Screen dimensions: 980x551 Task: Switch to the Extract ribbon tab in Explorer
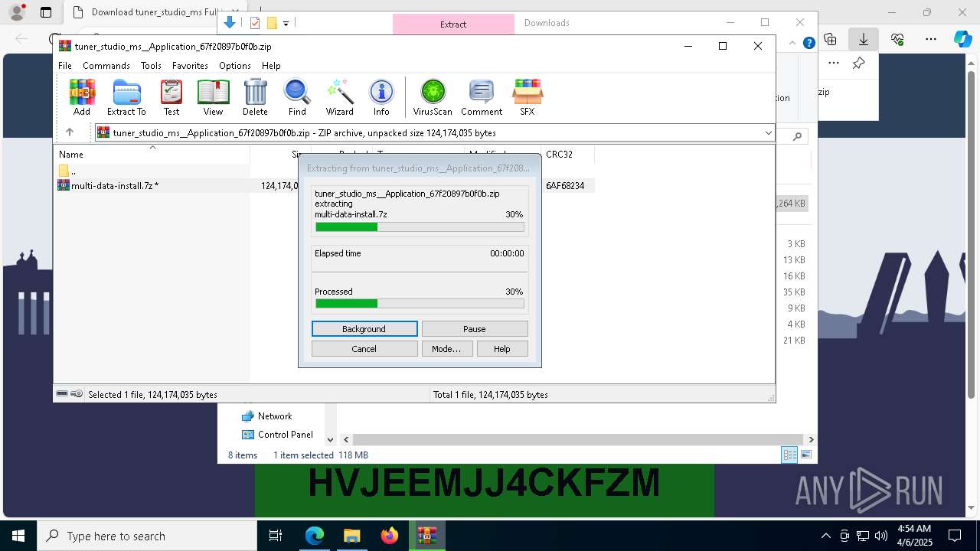453,24
